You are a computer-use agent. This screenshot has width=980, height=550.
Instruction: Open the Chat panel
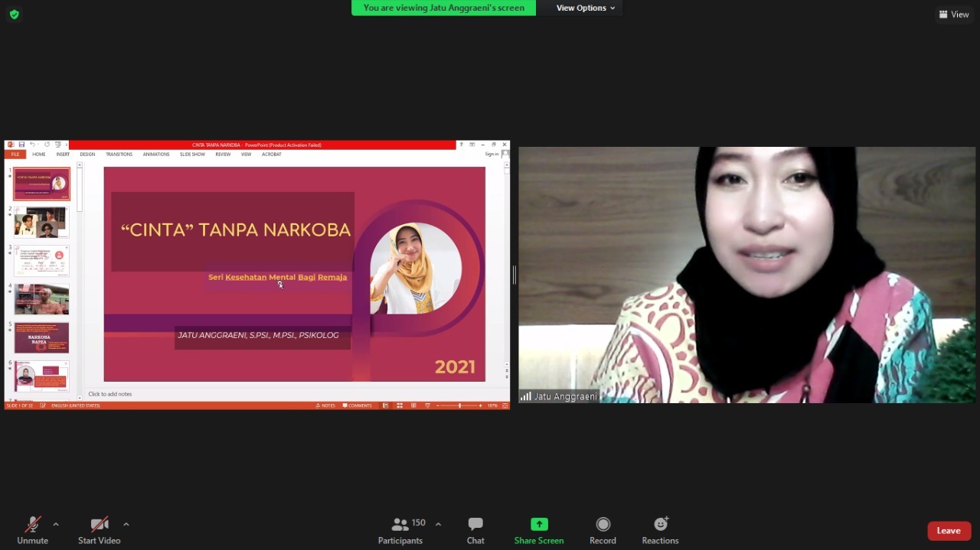[x=475, y=530]
